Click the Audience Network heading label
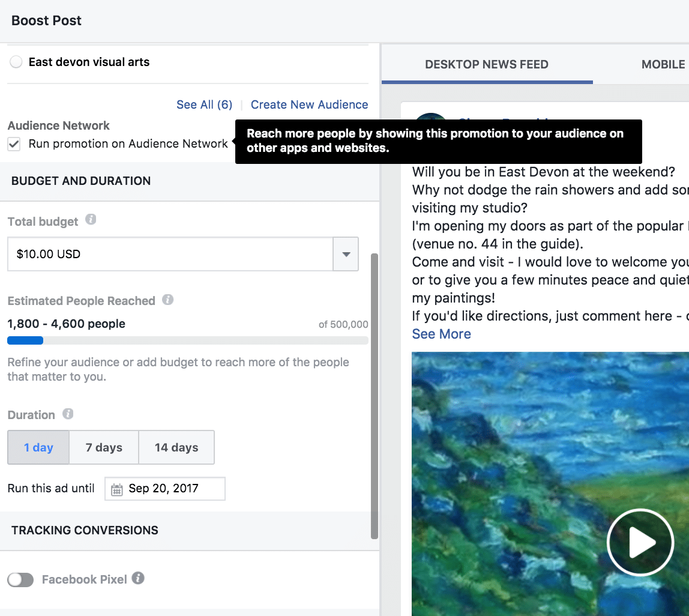The image size is (689, 616). click(58, 125)
